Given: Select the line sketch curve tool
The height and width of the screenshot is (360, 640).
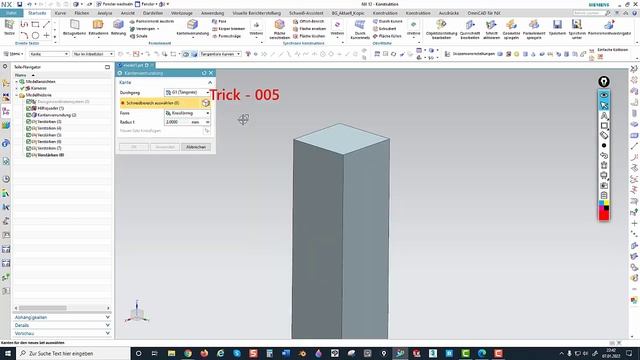Looking at the screenshot, I should tap(47, 24).
